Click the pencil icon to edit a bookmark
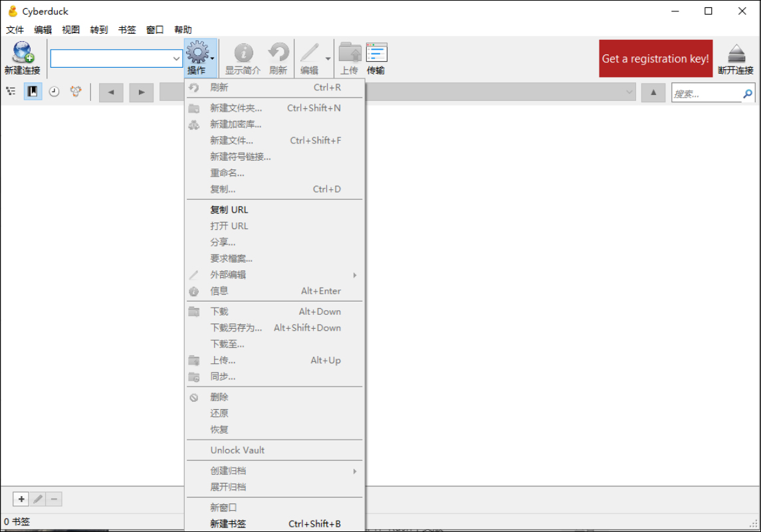Viewport: 761px width, 532px height. pos(37,499)
